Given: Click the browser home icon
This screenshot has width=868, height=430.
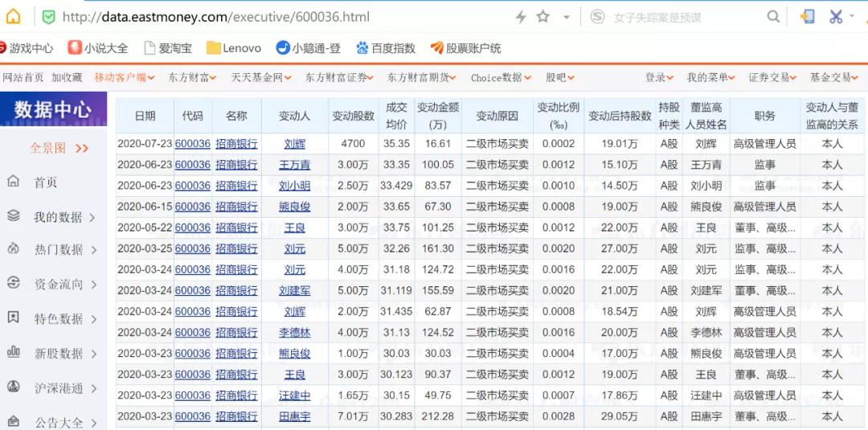Looking at the screenshot, I should [13, 17].
